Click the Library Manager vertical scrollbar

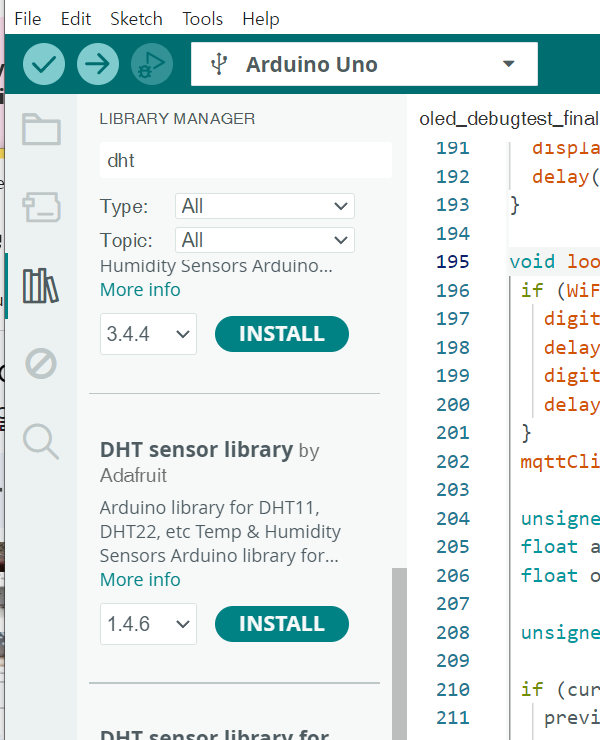coord(399,654)
